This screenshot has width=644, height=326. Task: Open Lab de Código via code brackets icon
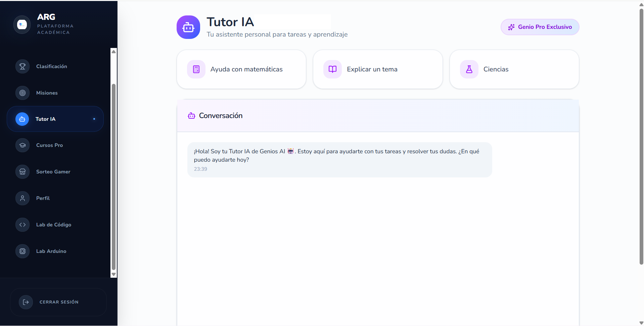[x=22, y=224]
